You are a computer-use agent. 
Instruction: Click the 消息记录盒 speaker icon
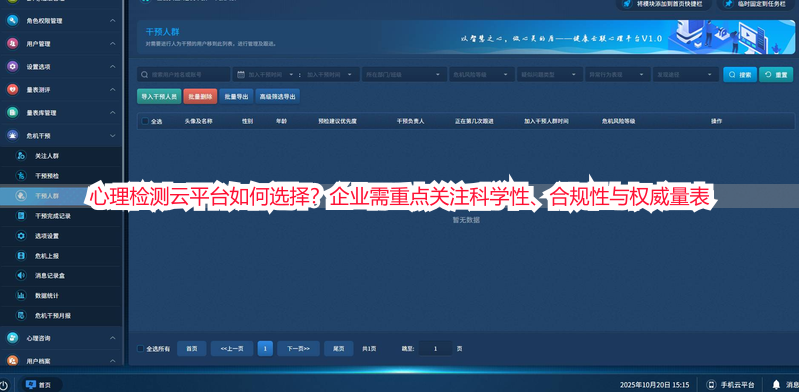tap(21, 275)
